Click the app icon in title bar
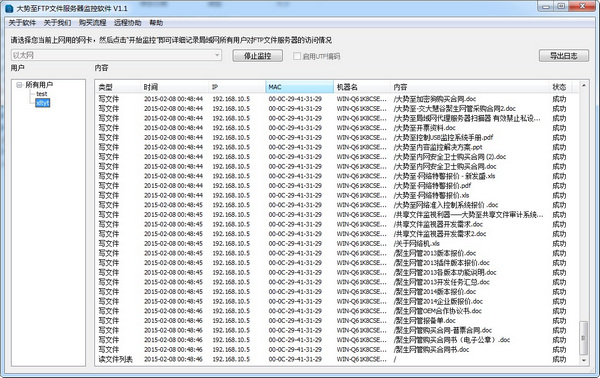The width and height of the screenshot is (600, 378). point(9,8)
